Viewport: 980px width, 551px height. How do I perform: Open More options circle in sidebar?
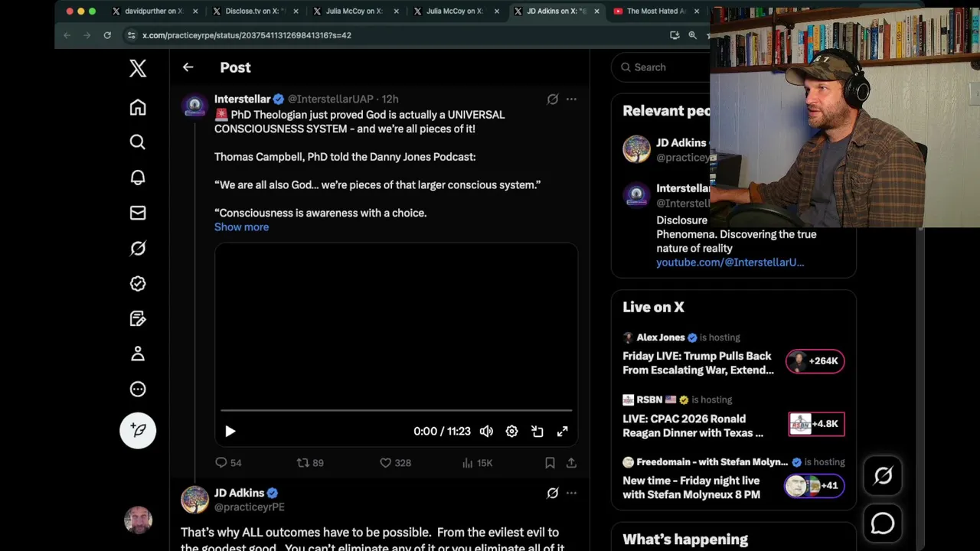[x=138, y=389]
